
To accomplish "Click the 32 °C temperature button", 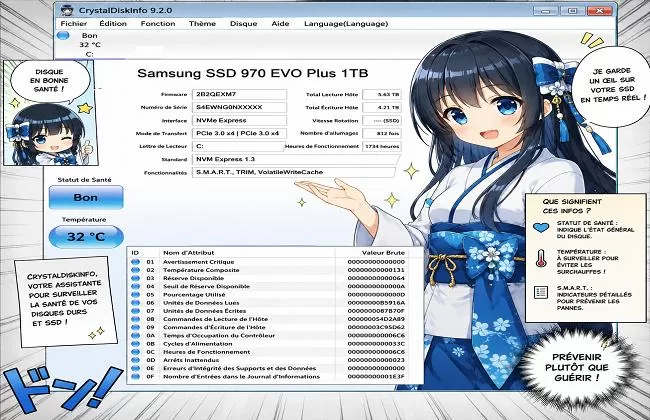I will pyautogui.click(x=86, y=237).
